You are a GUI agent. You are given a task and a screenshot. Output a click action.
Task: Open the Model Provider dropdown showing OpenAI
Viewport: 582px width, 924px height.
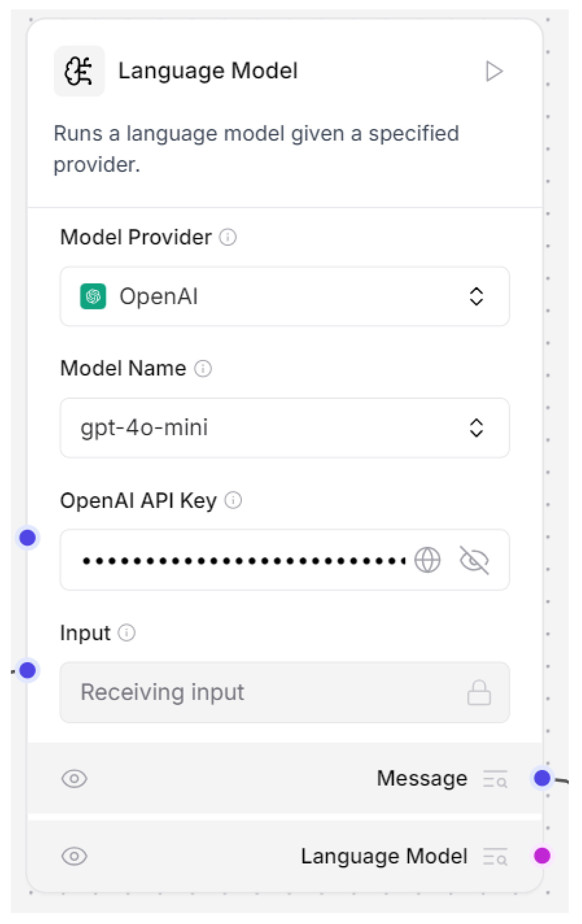point(284,296)
